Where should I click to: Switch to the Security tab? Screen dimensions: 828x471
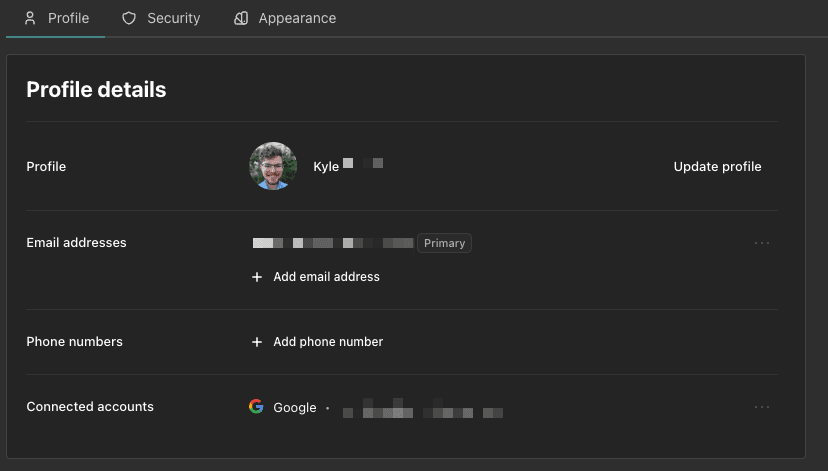click(x=173, y=18)
